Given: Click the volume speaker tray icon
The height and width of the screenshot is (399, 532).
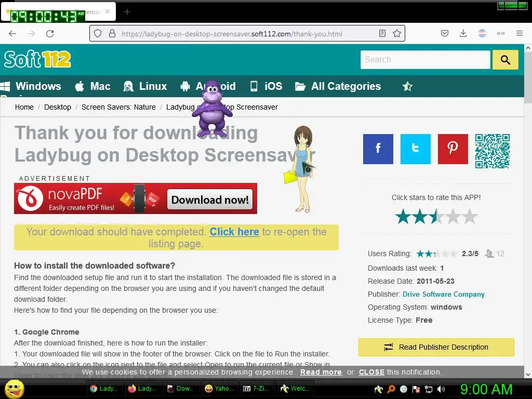Looking at the screenshot, I should (x=441, y=389).
